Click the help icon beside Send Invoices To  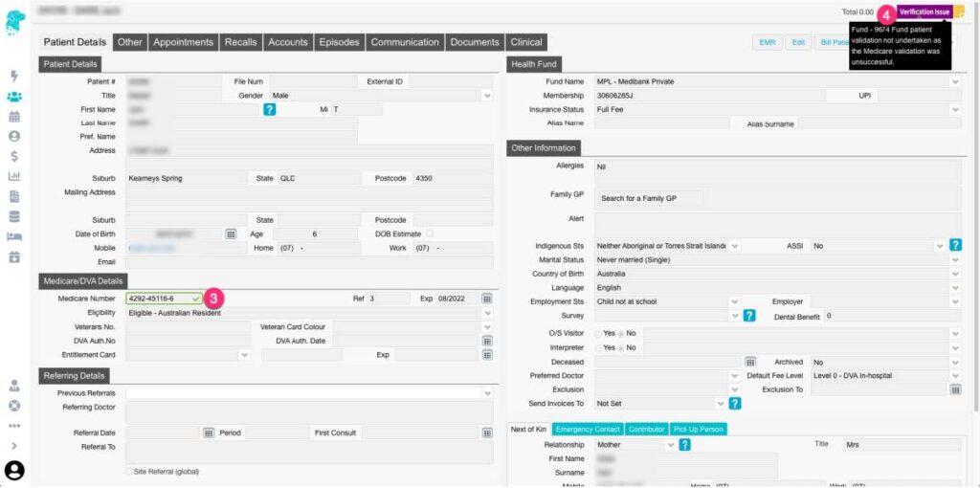pyautogui.click(x=735, y=404)
